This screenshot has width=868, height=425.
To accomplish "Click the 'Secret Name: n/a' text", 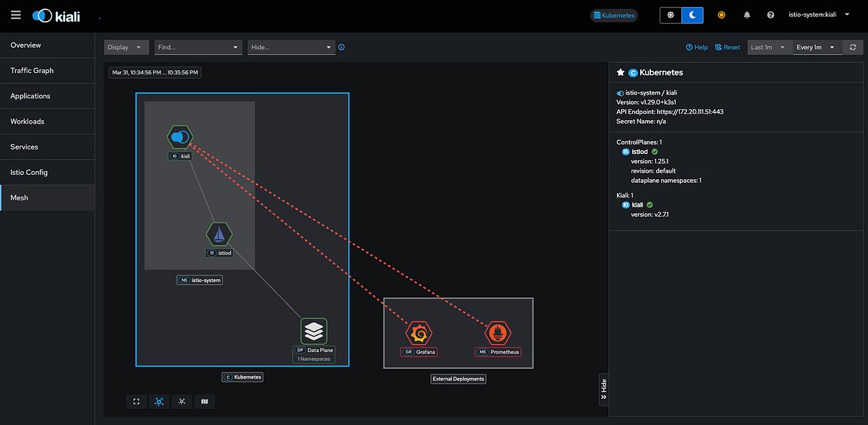I will point(641,121).
